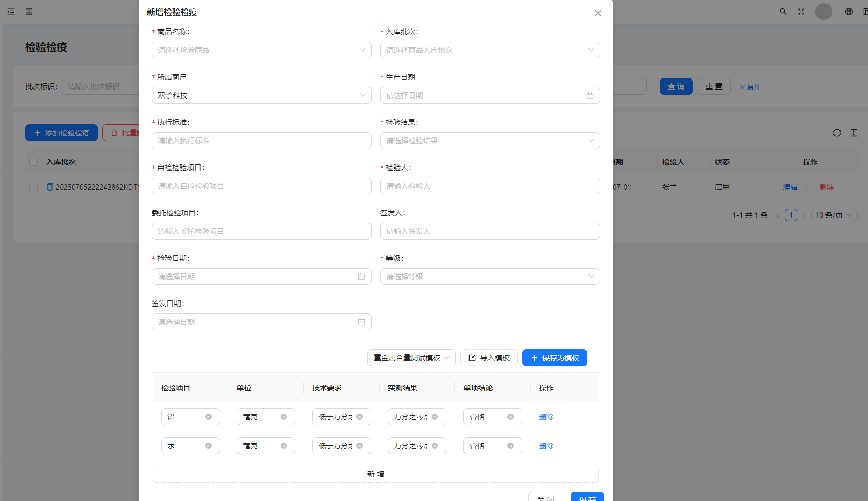
Task: Click the 添加检验检疫 button
Action: pos(62,133)
